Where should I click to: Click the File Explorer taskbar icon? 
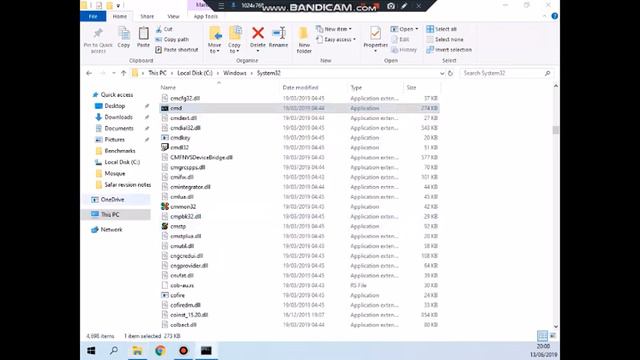click(138, 351)
